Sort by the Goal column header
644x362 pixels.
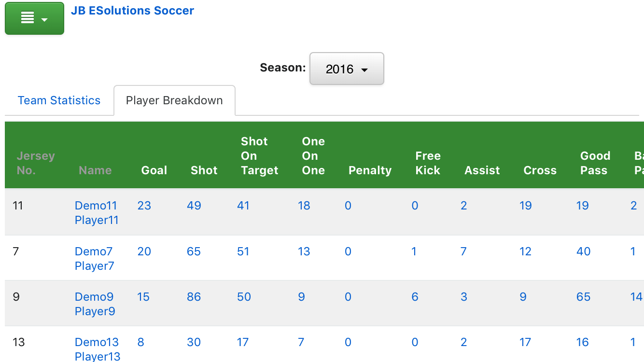point(154,170)
